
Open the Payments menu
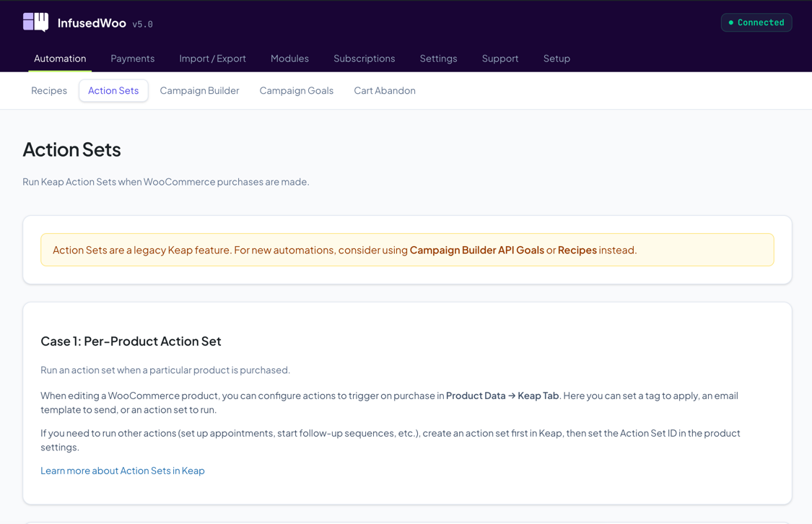tap(133, 58)
